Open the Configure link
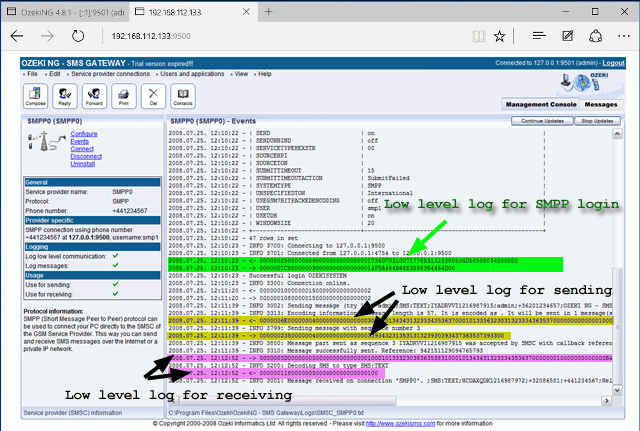The image size is (640, 431). [84, 134]
